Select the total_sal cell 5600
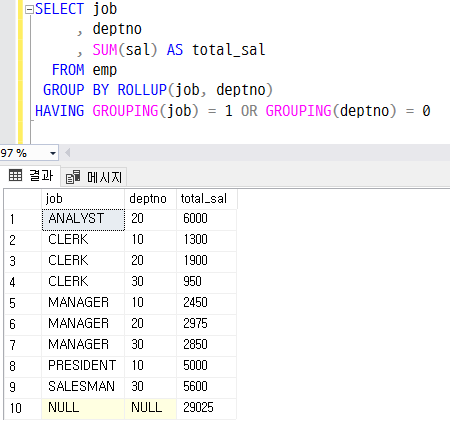This screenshot has height=424, width=450. pos(206,387)
